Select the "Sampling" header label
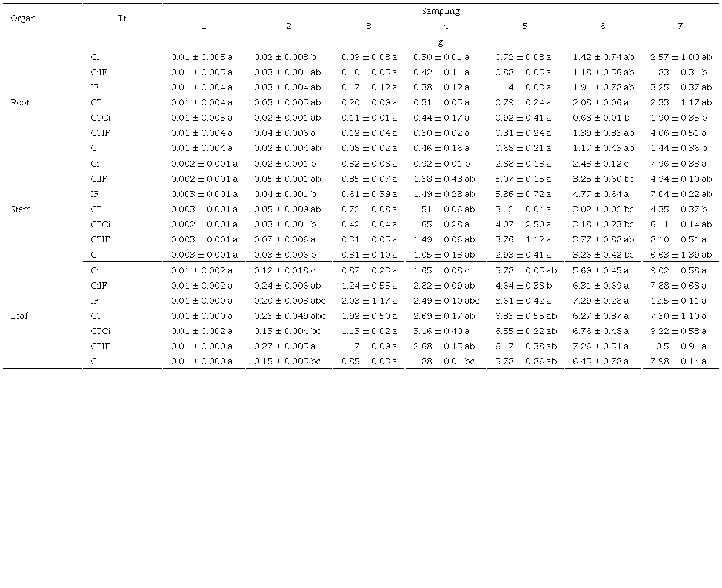The width and height of the screenshot is (722, 588). point(442,10)
